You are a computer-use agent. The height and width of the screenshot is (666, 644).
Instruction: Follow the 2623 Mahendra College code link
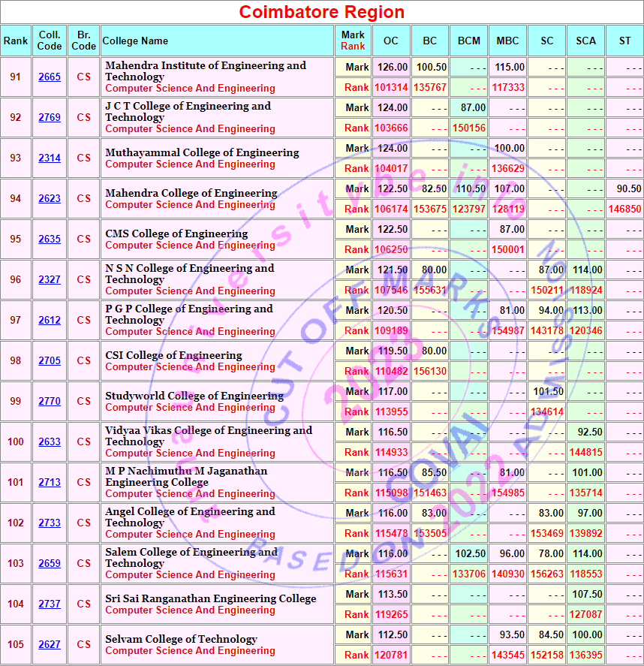[50, 199]
